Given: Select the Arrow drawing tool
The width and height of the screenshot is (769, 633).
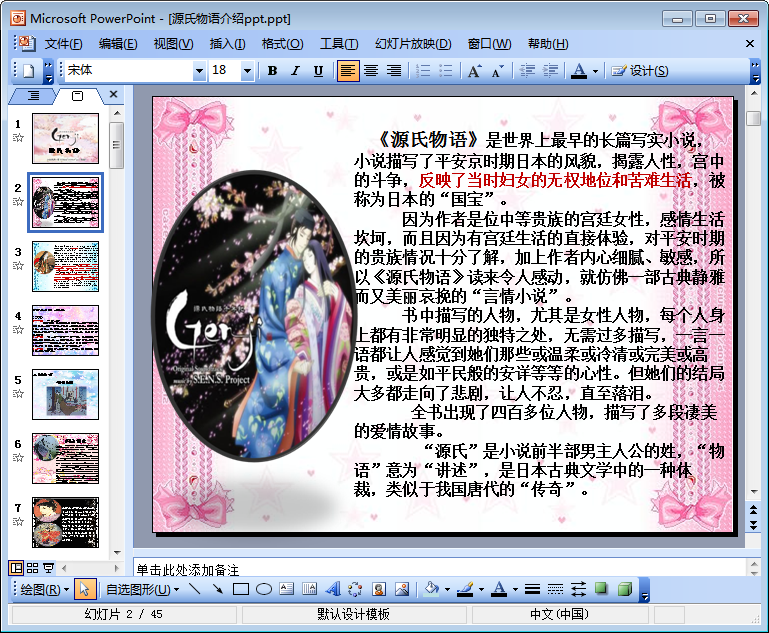Looking at the screenshot, I should pos(217,589).
